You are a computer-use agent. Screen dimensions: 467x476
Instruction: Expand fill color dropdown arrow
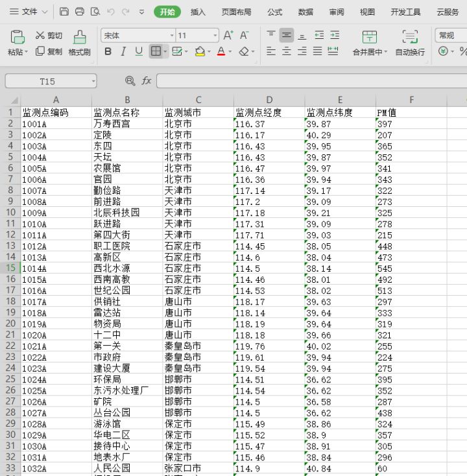point(210,52)
